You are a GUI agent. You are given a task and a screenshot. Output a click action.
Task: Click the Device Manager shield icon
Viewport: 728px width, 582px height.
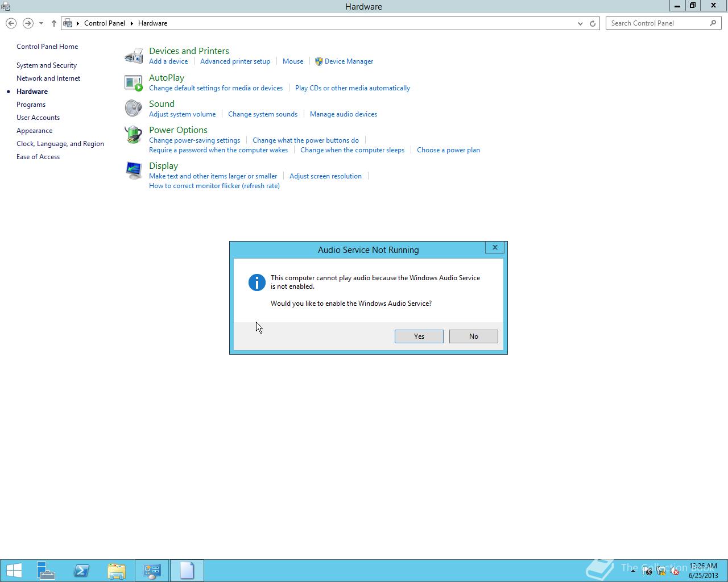click(318, 61)
